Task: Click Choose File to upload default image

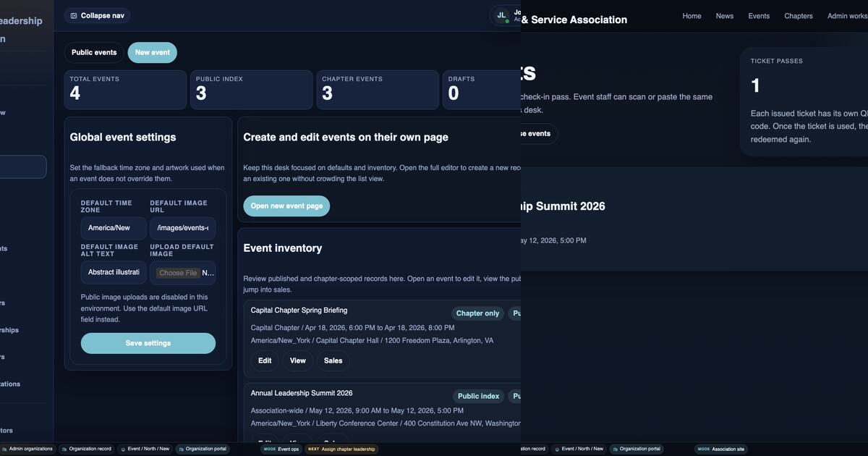Action: (x=178, y=273)
